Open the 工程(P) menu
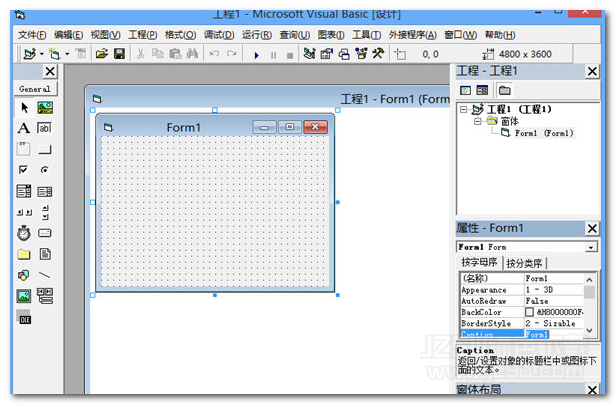This screenshot has width=616, height=405. (x=143, y=35)
